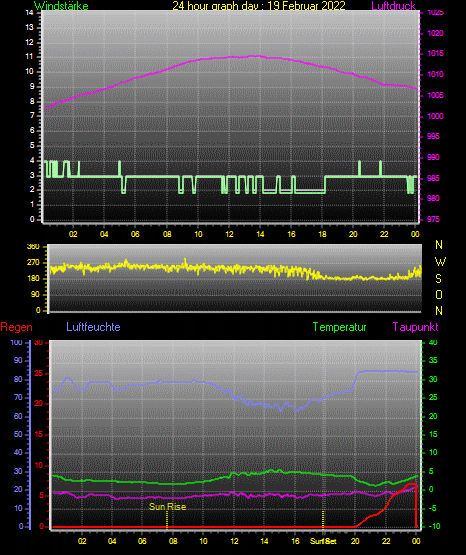Click the Temperatur legend label
466x555 pixels.
(339, 326)
